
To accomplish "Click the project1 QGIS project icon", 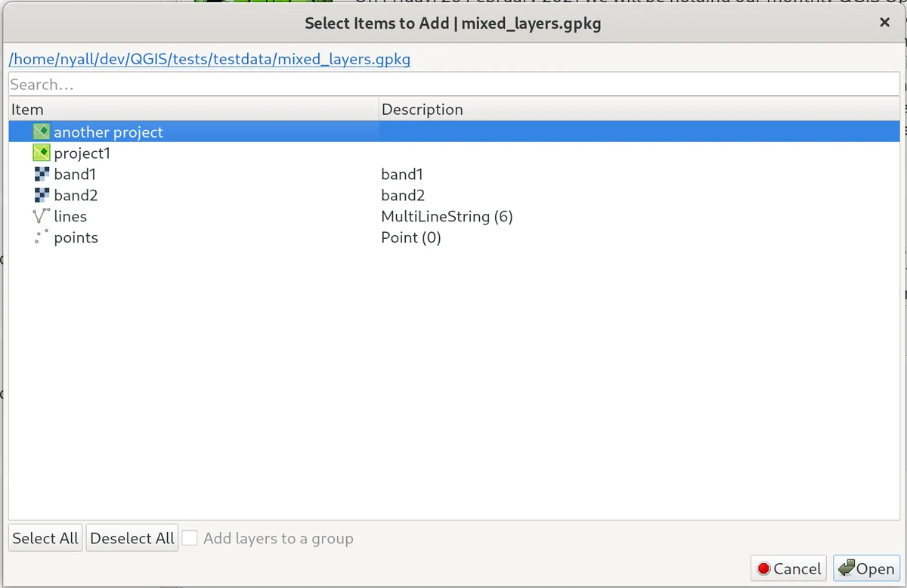I will coord(42,153).
